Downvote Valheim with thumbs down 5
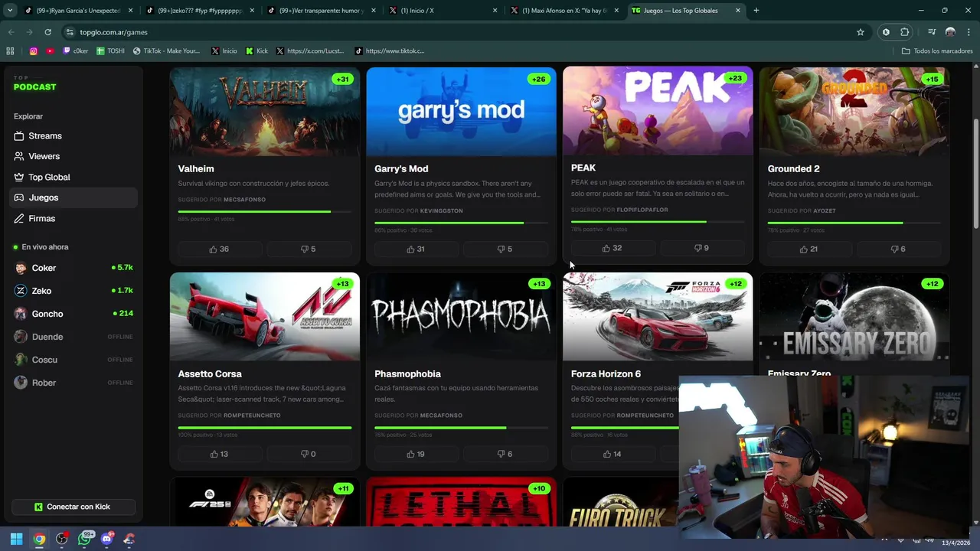The width and height of the screenshot is (980, 551). [x=309, y=249]
